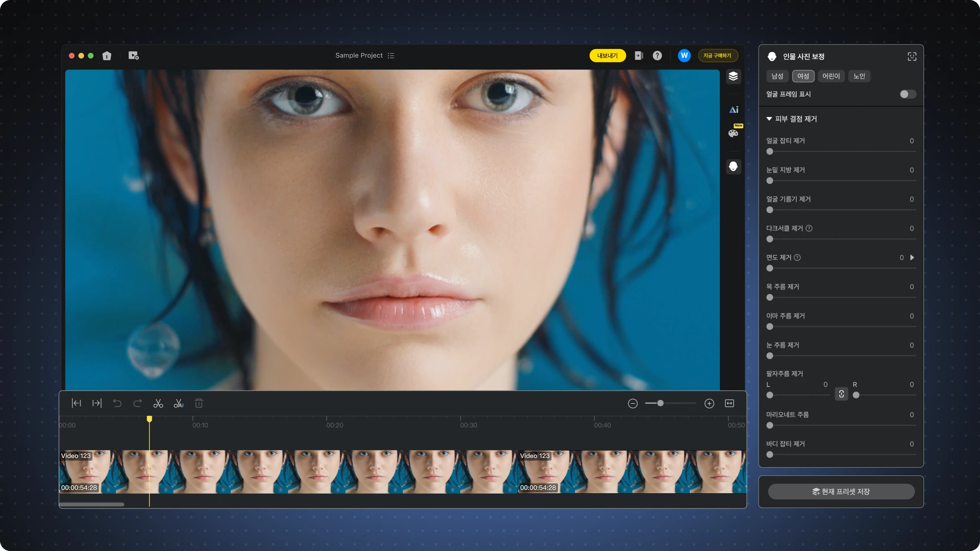Collapse the 피부 결점 제거 section
Screen dimensions: 980x551
point(769,119)
